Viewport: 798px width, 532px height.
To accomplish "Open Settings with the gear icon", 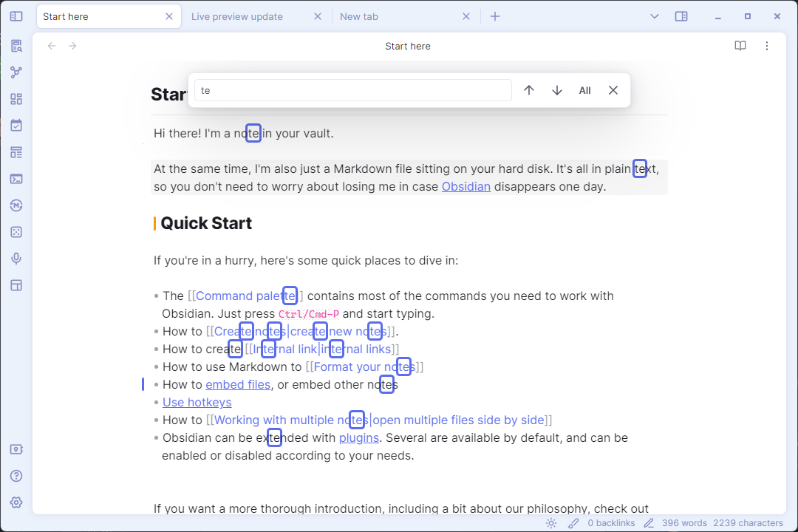I will pos(16,502).
